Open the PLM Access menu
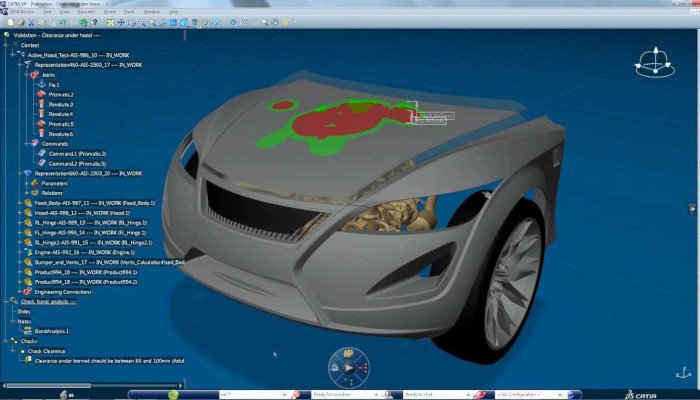Viewport: 700px width, 400px height. click(22, 12)
